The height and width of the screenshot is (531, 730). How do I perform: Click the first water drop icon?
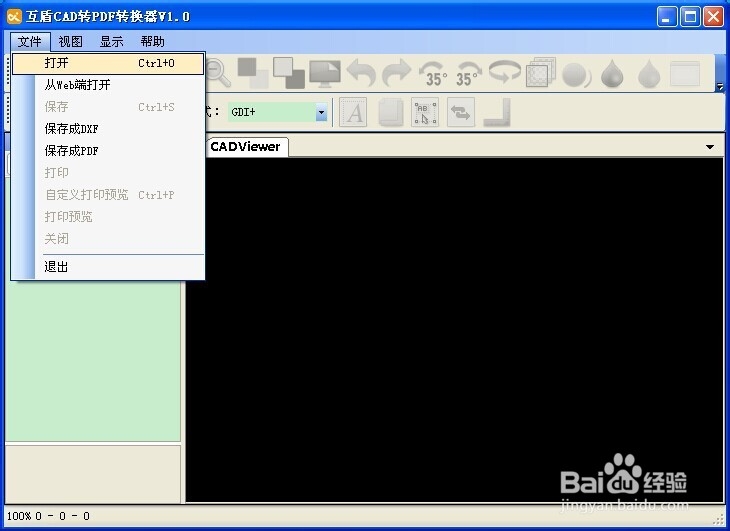point(612,74)
